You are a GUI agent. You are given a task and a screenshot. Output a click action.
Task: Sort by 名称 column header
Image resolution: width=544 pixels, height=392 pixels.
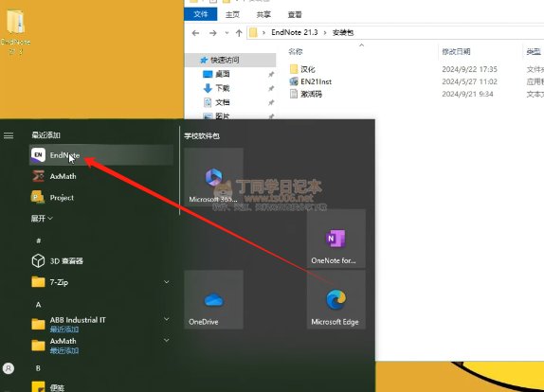pos(296,52)
